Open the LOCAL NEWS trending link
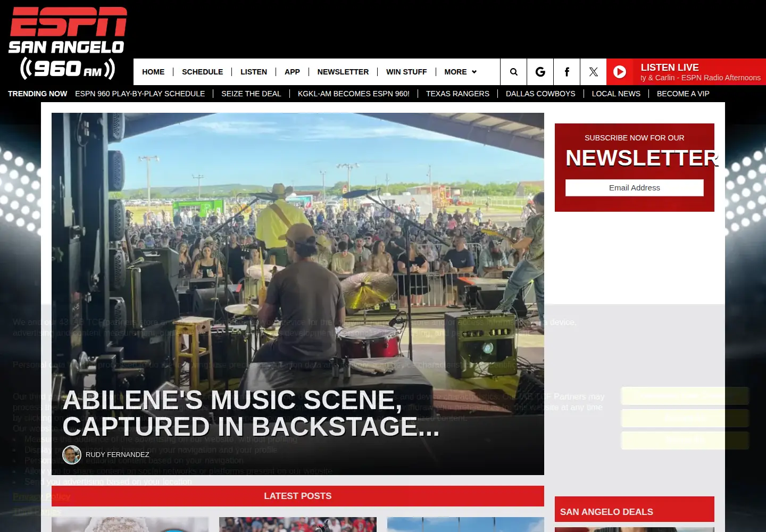The image size is (766, 532). pyautogui.click(x=616, y=94)
